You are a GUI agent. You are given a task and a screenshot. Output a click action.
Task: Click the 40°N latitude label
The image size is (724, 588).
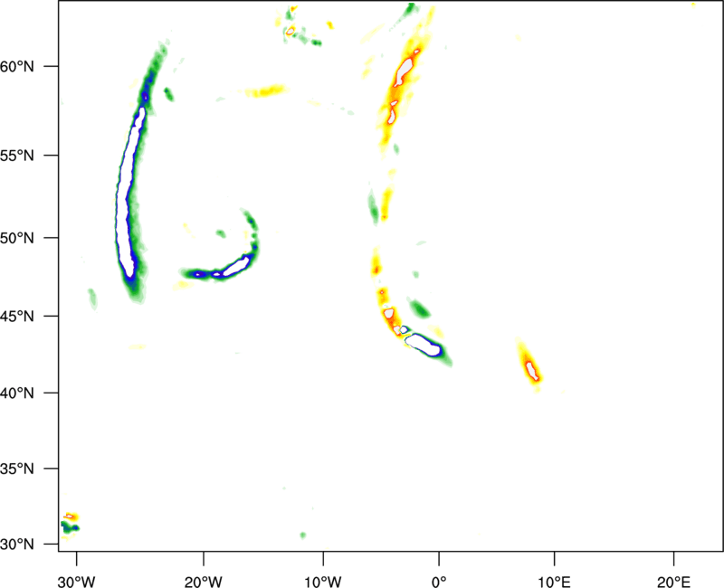(17, 394)
